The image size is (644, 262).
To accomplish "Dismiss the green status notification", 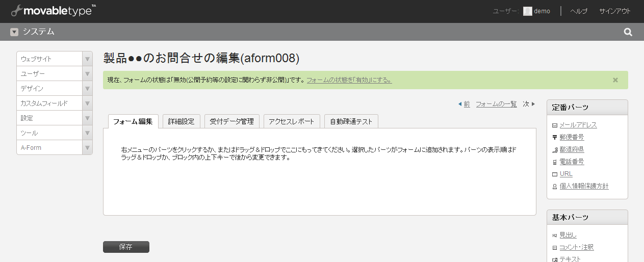I will (x=615, y=80).
